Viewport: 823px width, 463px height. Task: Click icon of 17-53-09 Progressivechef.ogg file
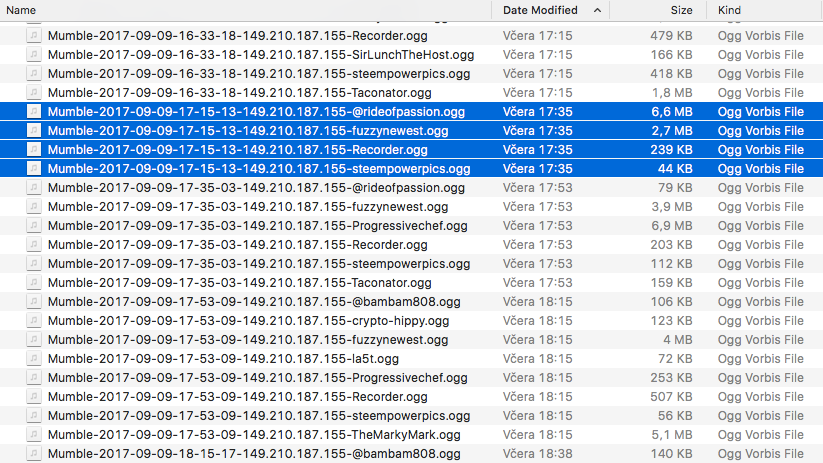click(x=34, y=377)
